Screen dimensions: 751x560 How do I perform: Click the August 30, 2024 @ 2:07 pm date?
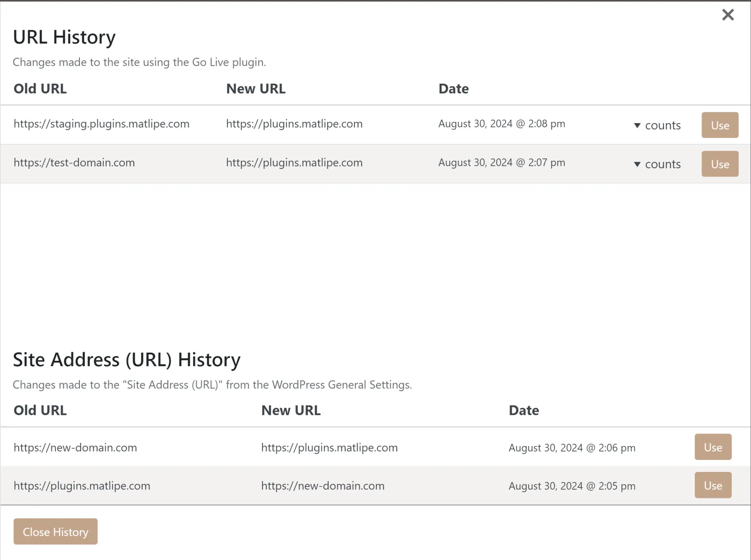click(501, 163)
